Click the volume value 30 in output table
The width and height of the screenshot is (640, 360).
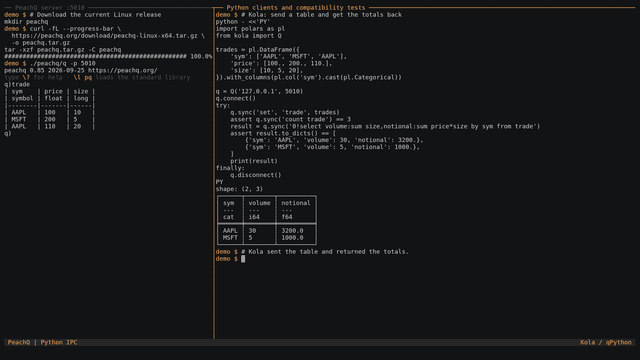[x=252, y=231]
